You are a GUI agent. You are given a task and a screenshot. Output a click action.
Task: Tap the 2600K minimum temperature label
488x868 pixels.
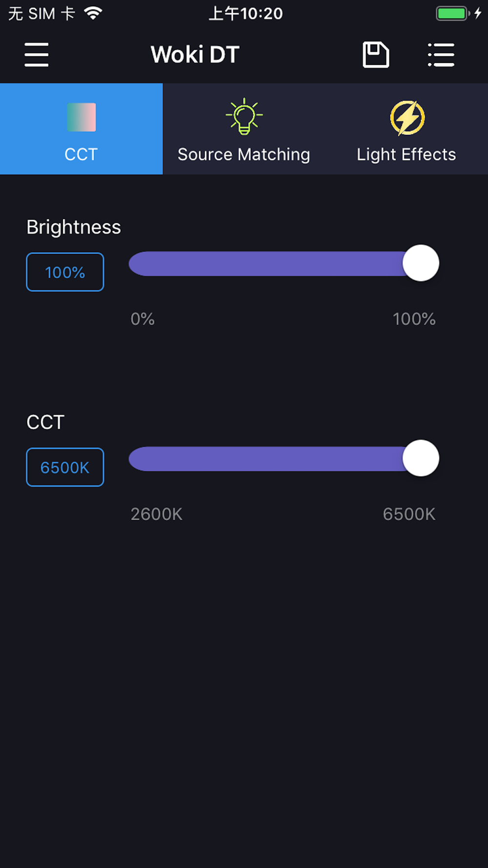(156, 514)
